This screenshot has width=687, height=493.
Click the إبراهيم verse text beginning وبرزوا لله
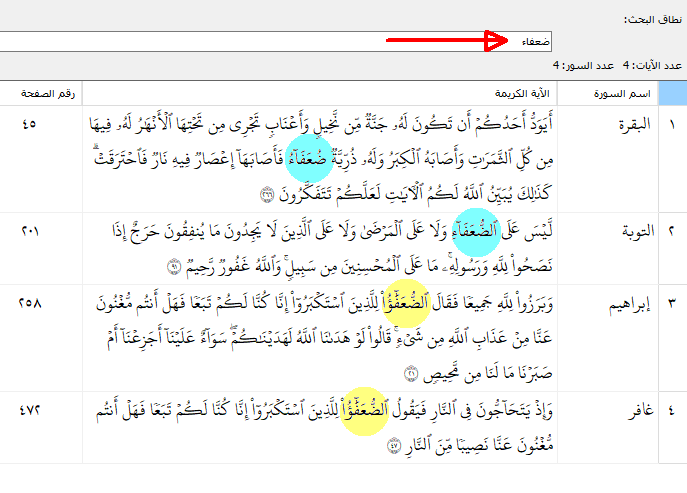[324, 337]
